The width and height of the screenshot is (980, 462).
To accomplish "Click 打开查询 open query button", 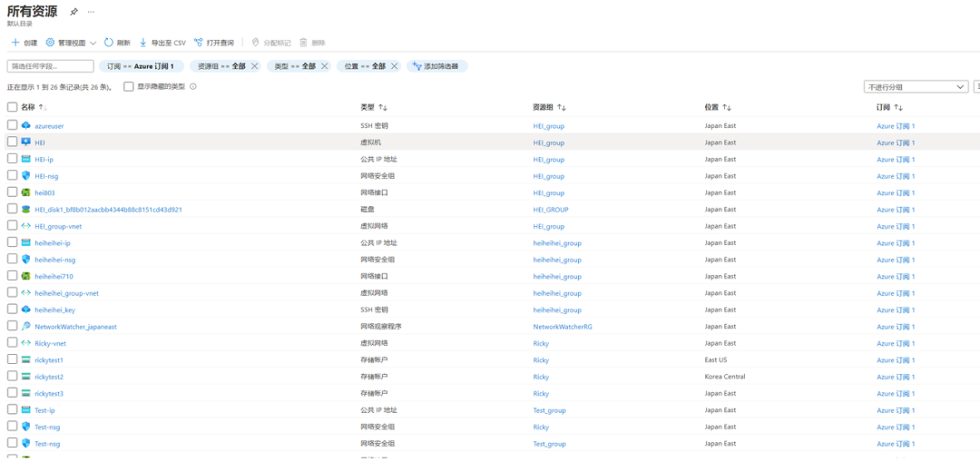I will 214,43.
